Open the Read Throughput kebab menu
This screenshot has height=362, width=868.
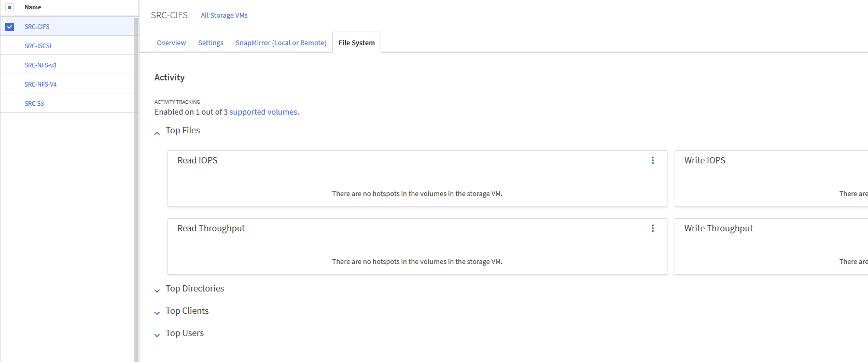[653, 229]
